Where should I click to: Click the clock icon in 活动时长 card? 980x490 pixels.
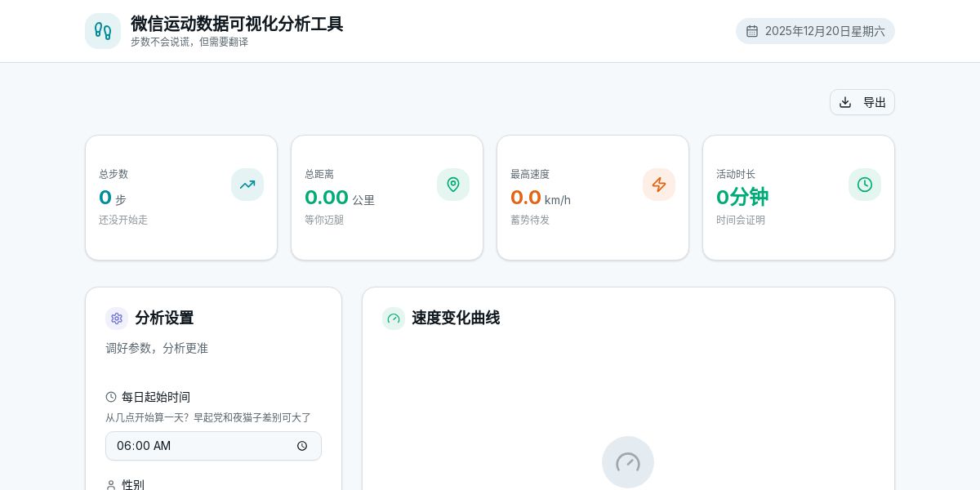(x=865, y=185)
